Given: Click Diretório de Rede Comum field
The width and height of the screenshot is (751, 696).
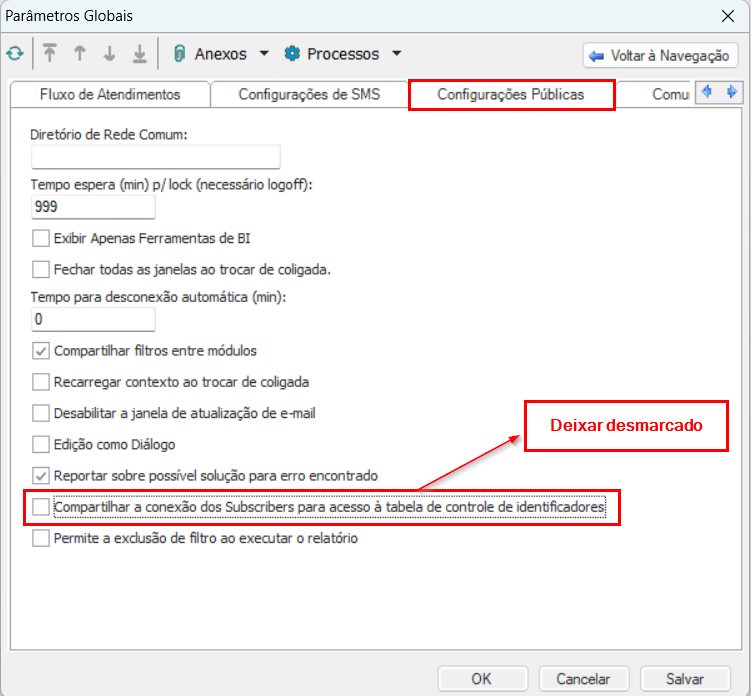Looking at the screenshot, I should [156, 157].
